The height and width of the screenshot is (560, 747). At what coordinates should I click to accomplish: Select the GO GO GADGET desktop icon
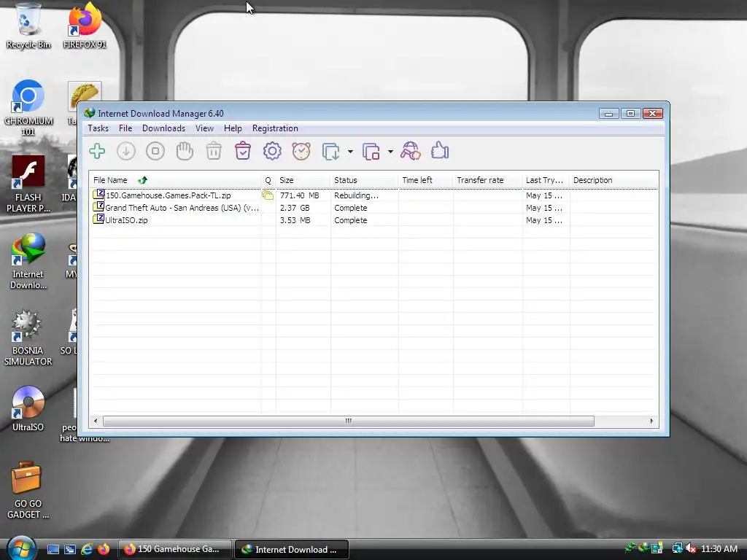click(28, 491)
